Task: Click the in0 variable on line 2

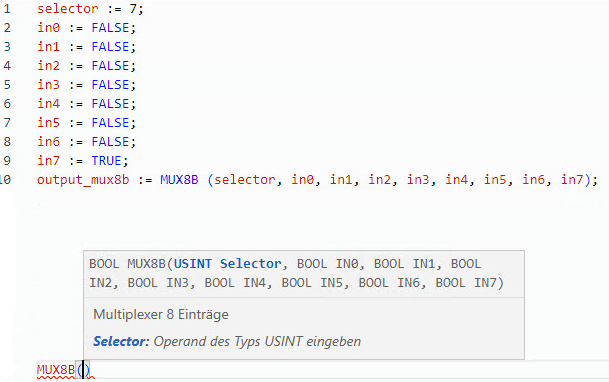Action: coord(49,28)
